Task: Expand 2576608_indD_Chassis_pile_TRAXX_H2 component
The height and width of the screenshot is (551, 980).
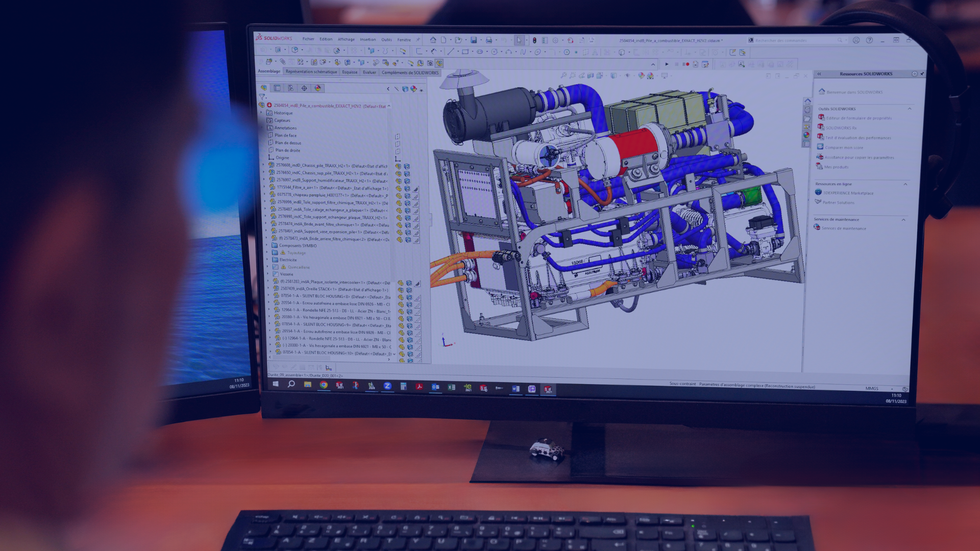Action: [264, 165]
